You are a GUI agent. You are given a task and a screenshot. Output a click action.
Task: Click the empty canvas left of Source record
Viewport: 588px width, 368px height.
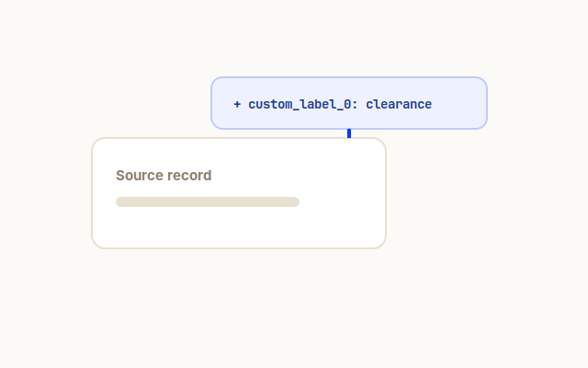pos(45,193)
